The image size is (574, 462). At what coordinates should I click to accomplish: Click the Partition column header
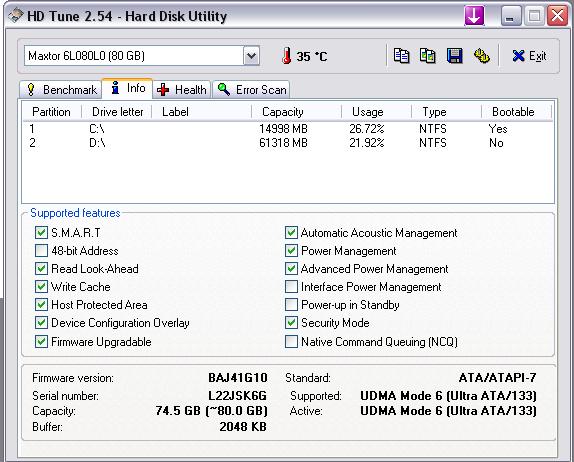52,112
